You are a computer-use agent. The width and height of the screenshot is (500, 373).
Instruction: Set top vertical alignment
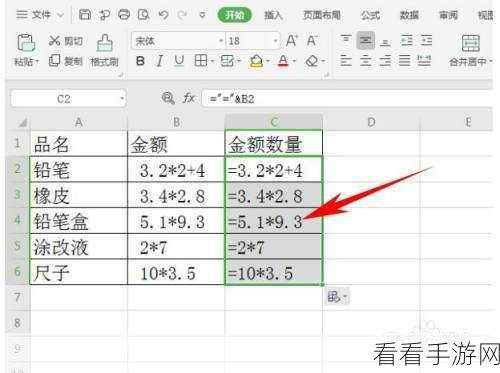tap(346, 40)
